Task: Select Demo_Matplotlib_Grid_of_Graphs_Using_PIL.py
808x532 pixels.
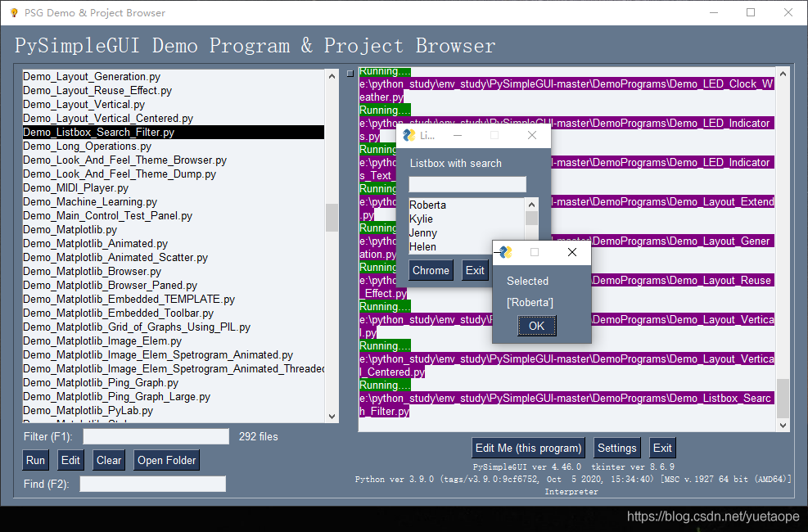Action: [174, 327]
